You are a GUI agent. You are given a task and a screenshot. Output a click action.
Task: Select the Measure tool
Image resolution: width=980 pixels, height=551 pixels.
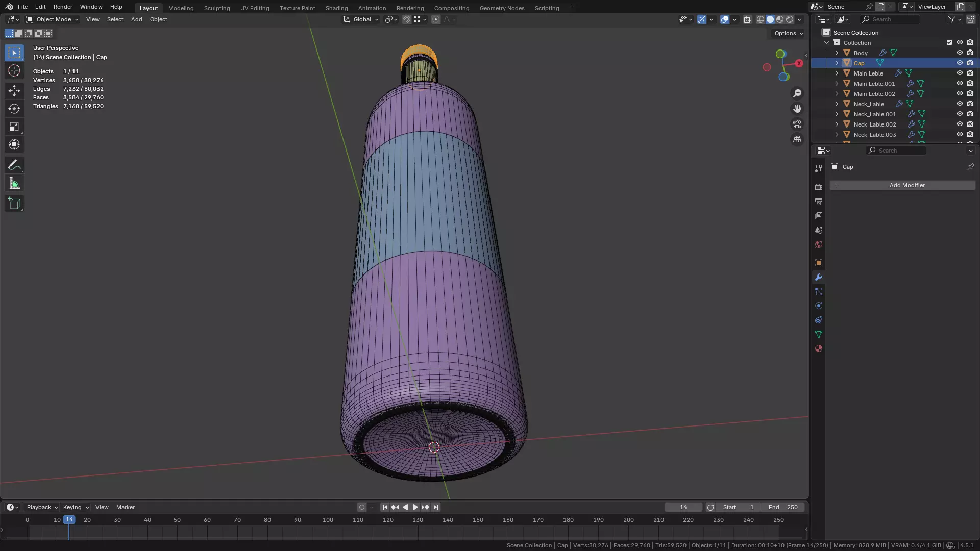pyautogui.click(x=14, y=184)
